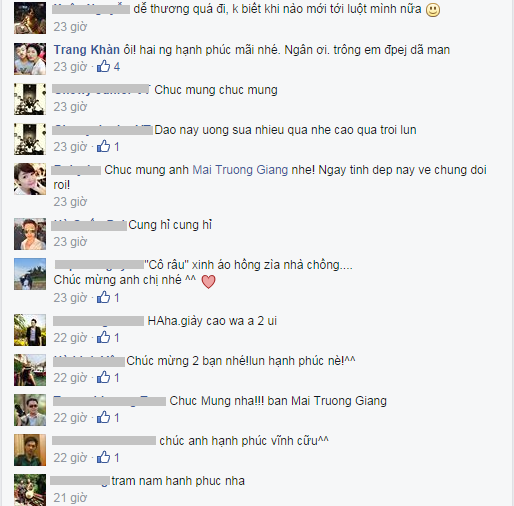The width and height of the screenshot is (514, 506).
Task: Click like thumb on 'HAha.giày cao' comment
Action: click(x=103, y=337)
